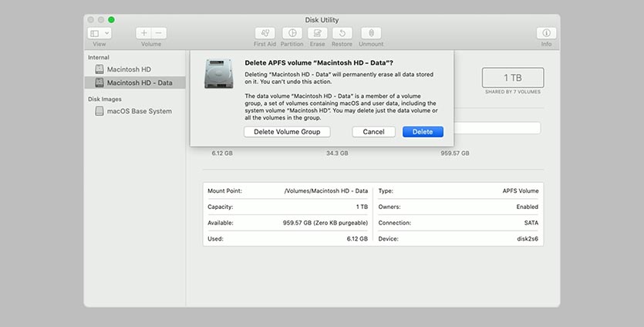Click the 1 TB capacity box
Screen dimensions: 644x327
click(x=512, y=78)
